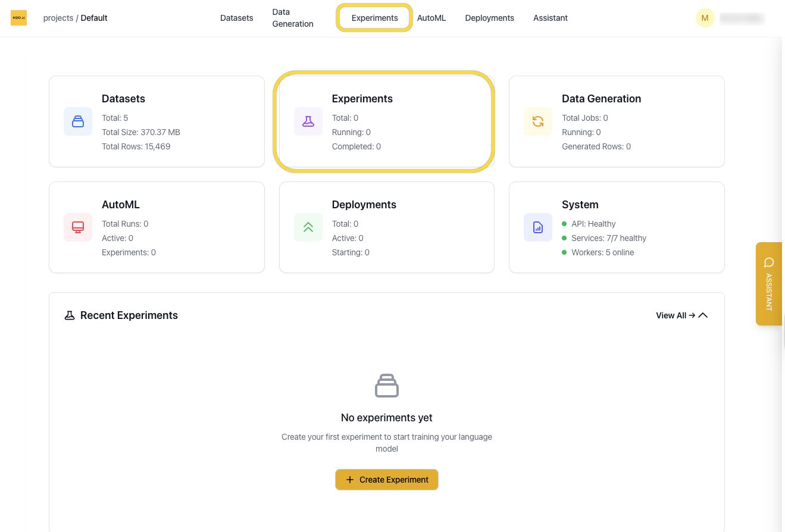
Task: Click the empty-state database illustration
Action: tap(387, 386)
